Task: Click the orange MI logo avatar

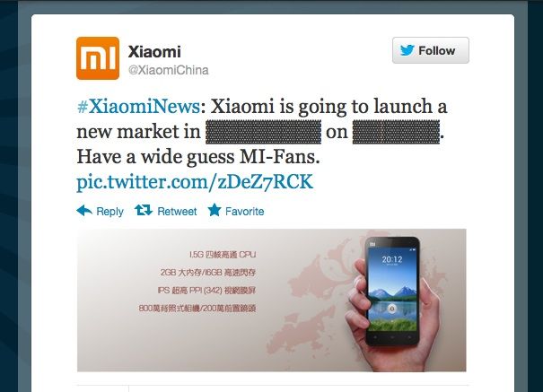Action: (x=98, y=58)
